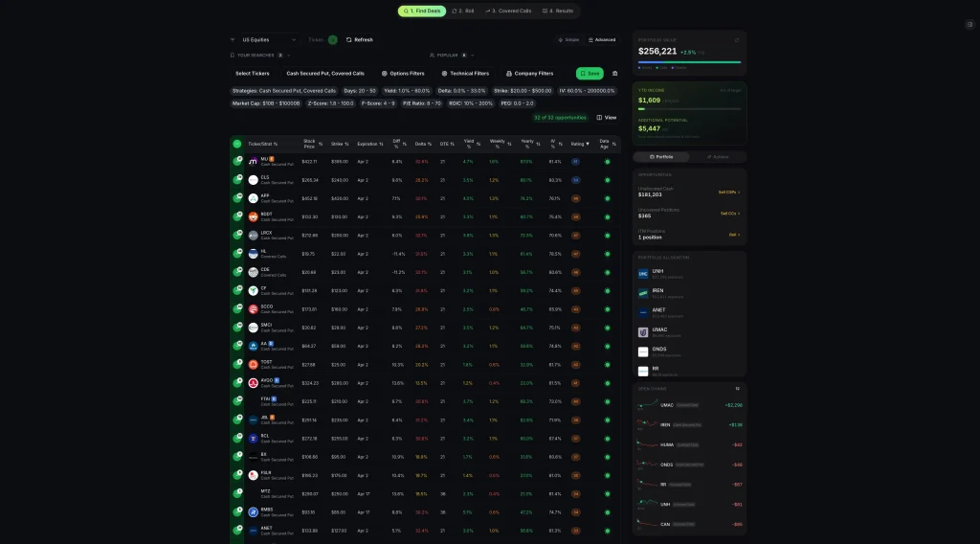Viewport: 980px width, 544px height.
Task: Open the 1. Find Deals step tab
Action: [x=422, y=11]
